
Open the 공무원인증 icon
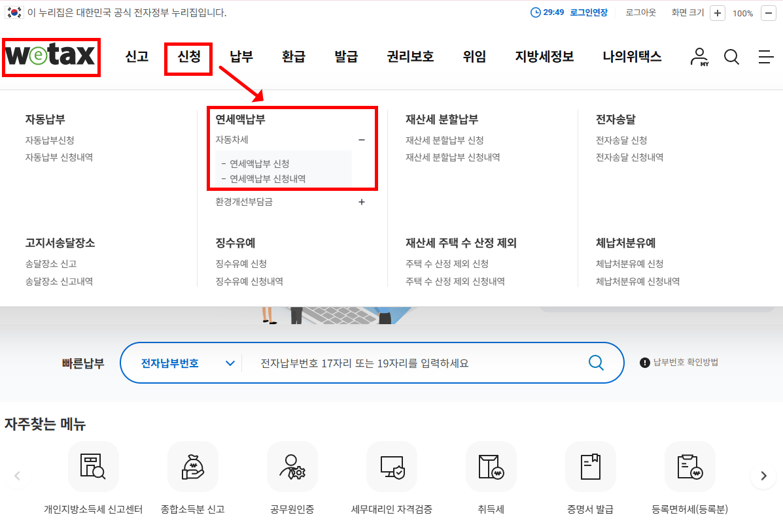[x=292, y=467]
